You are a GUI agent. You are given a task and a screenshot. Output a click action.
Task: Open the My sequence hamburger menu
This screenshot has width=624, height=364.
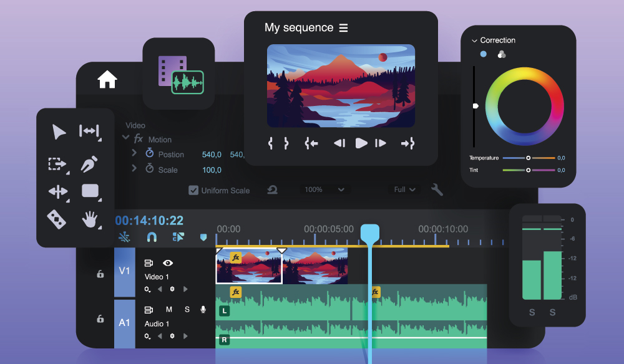coord(343,27)
